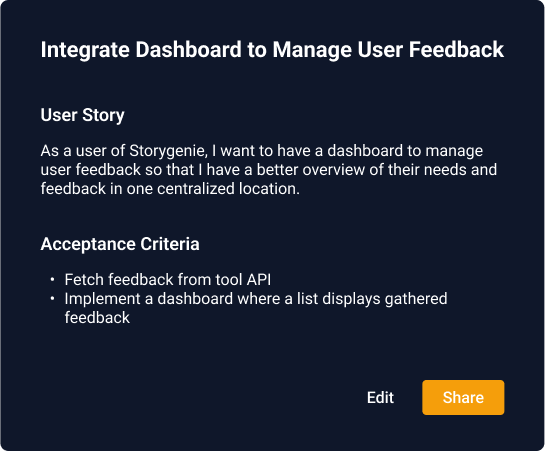Click the 'As a user of' story line

[262, 151]
